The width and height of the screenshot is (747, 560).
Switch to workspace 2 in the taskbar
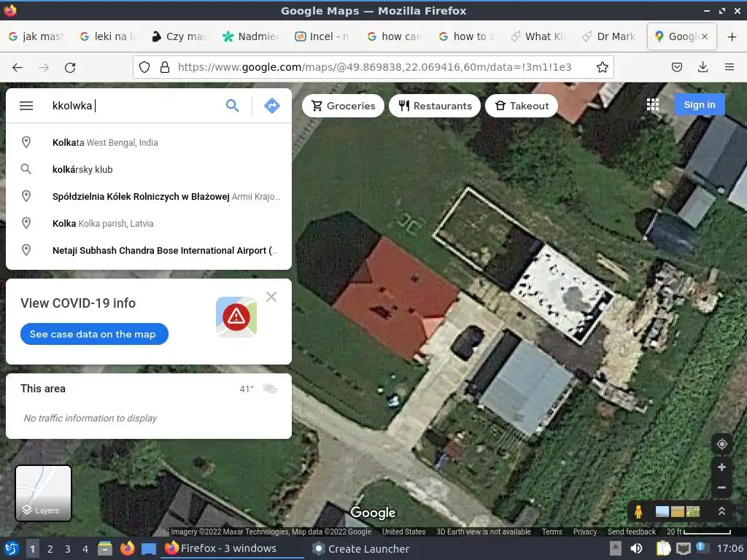point(50,549)
